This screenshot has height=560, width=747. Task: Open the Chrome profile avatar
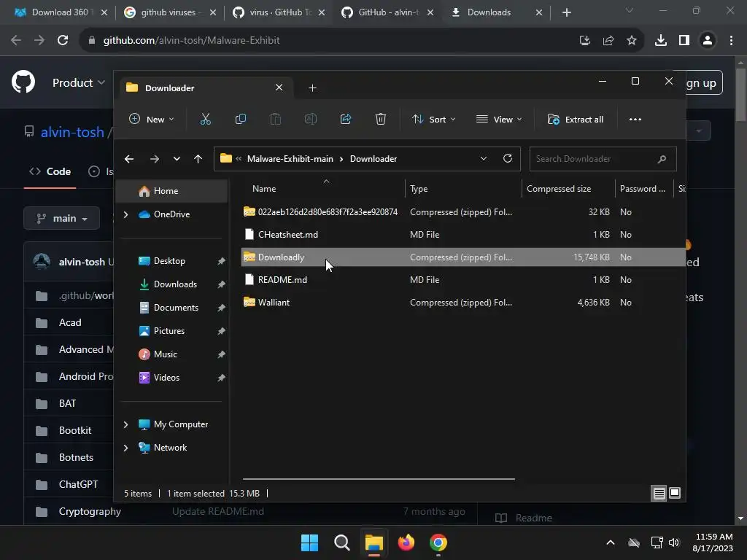pos(708,41)
